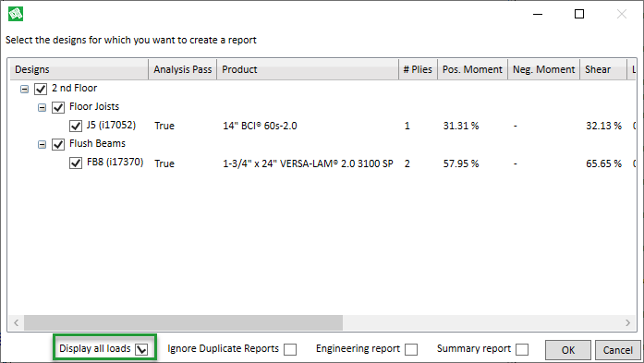This screenshot has width=644, height=363.
Task: Select the Floor Joists label
Action: pos(94,106)
